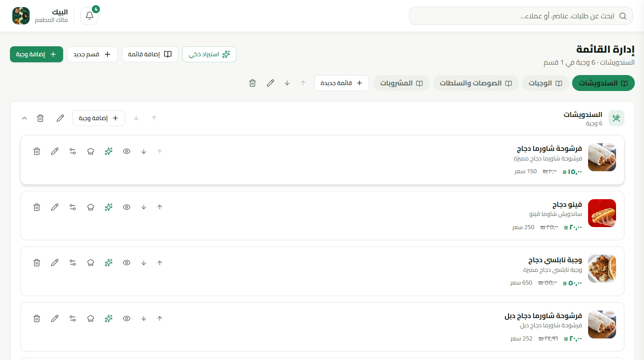Image resolution: width=644 pixels, height=360 pixels.
Task: Open the فرشوحة شاورما دجاج دبل thumbnail
Action: pyautogui.click(x=602, y=324)
